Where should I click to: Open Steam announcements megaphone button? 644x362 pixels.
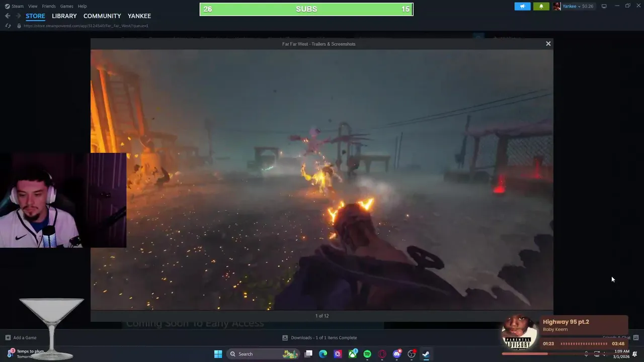pos(522,6)
